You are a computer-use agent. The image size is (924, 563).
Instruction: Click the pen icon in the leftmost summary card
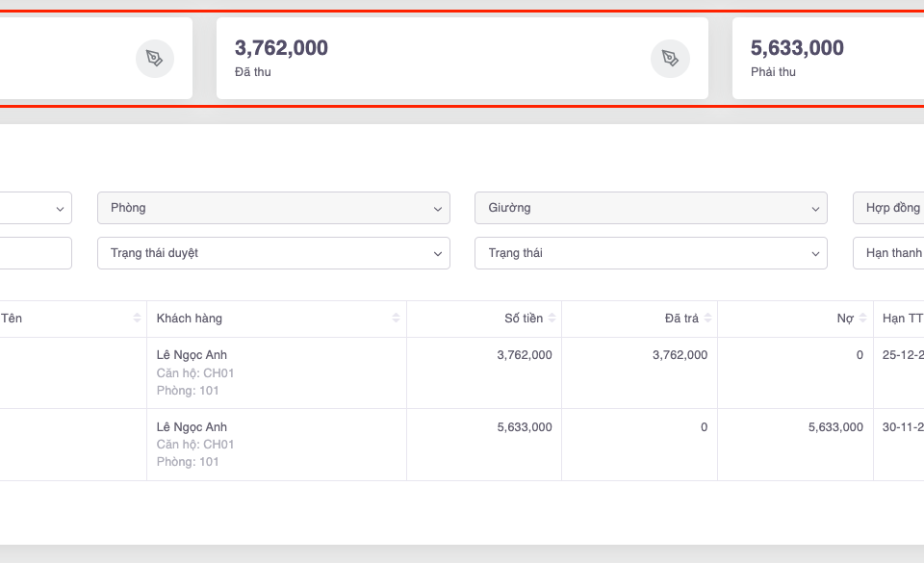pyautogui.click(x=154, y=59)
